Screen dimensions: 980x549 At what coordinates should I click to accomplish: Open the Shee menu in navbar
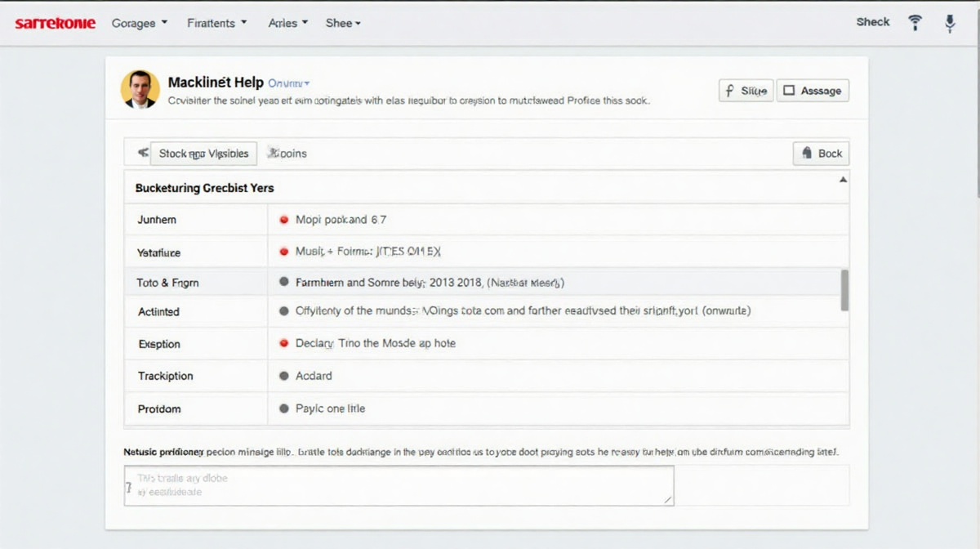[x=343, y=23]
